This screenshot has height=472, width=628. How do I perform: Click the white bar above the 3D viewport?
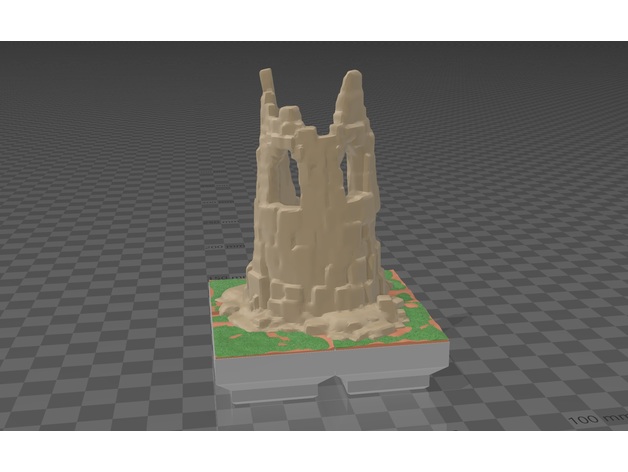click(314, 20)
